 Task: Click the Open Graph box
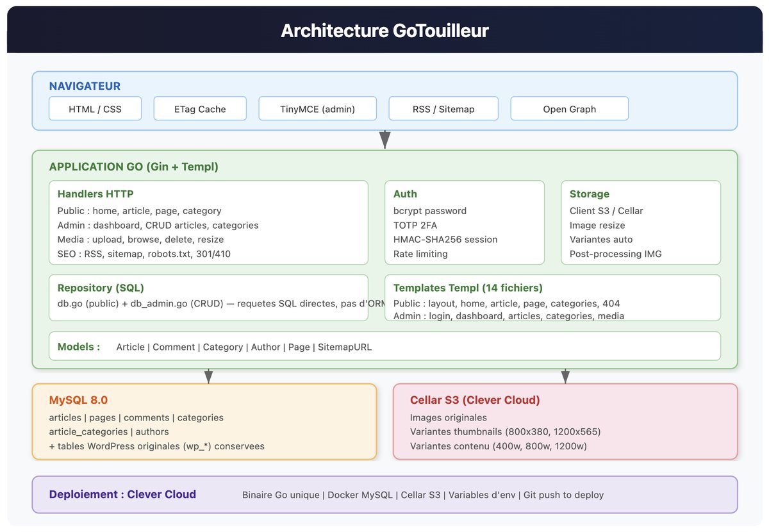569,109
